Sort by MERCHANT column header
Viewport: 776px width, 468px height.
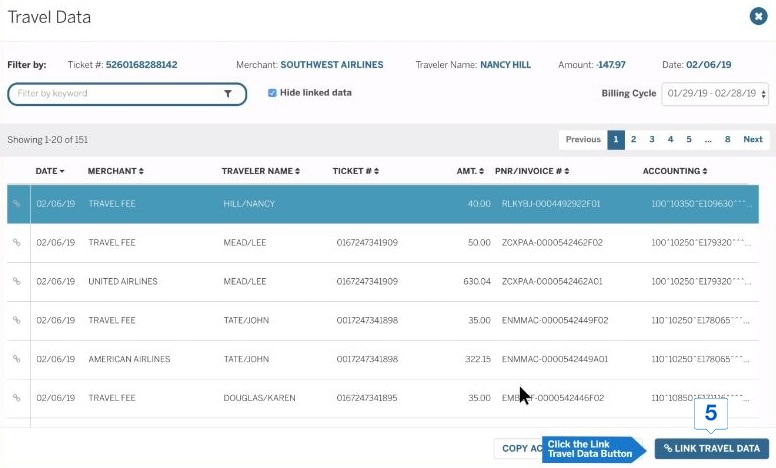[115, 171]
